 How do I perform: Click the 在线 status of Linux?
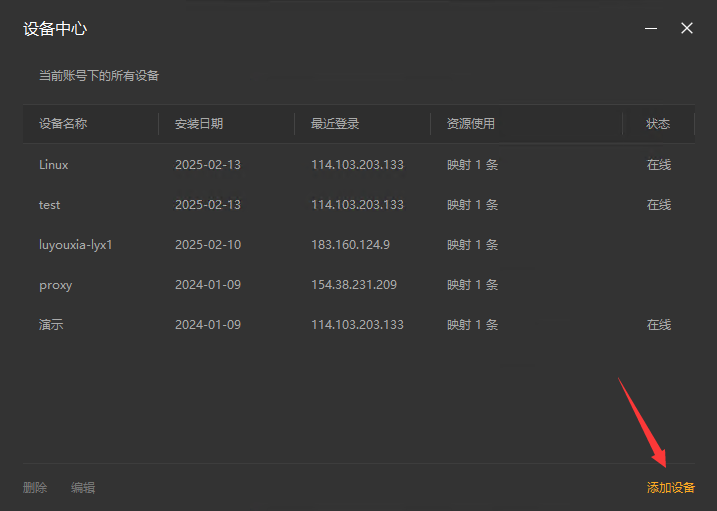[x=659, y=165]
